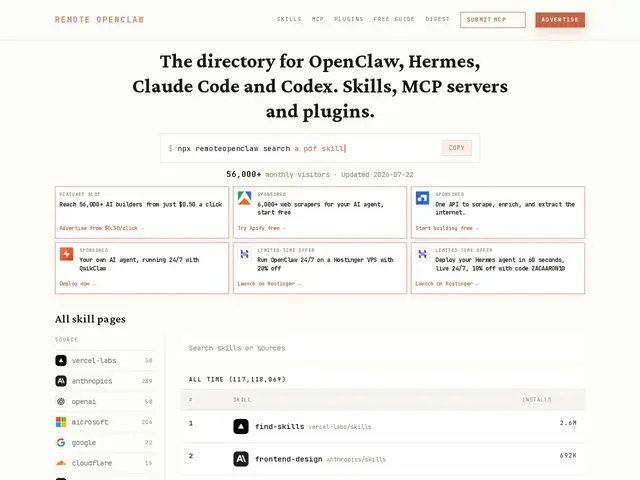Image resolution: width=640 pixels, height=480 pixels.
Task: Click the QuikClaw lightning icon
Action: click(67, 254)
